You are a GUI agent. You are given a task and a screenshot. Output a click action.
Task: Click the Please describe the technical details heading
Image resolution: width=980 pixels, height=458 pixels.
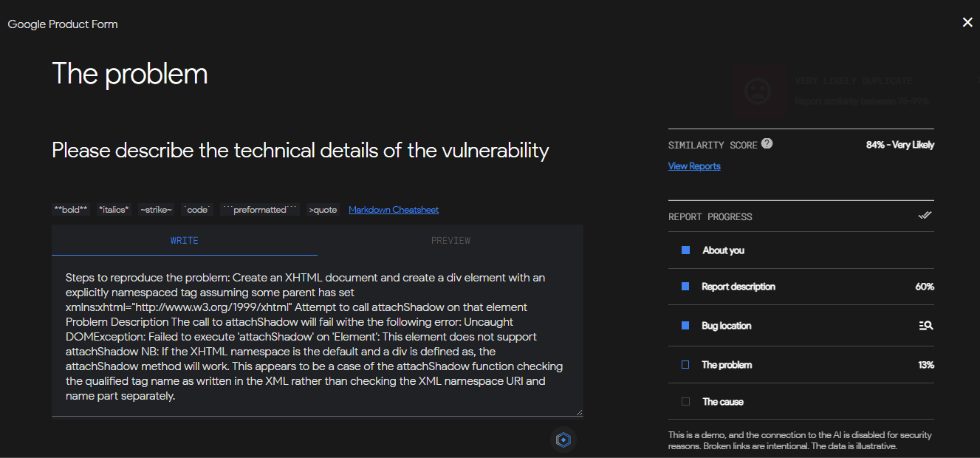click(x=301, y=151)
